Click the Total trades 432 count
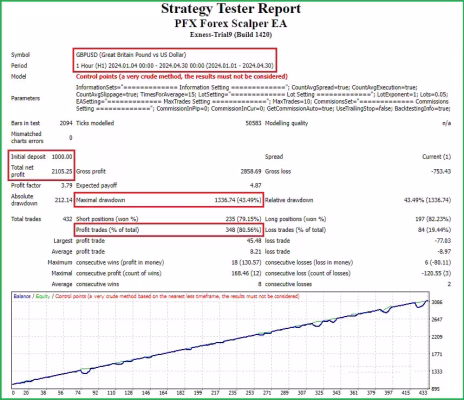The image size is (464, 400). point(67,219)
